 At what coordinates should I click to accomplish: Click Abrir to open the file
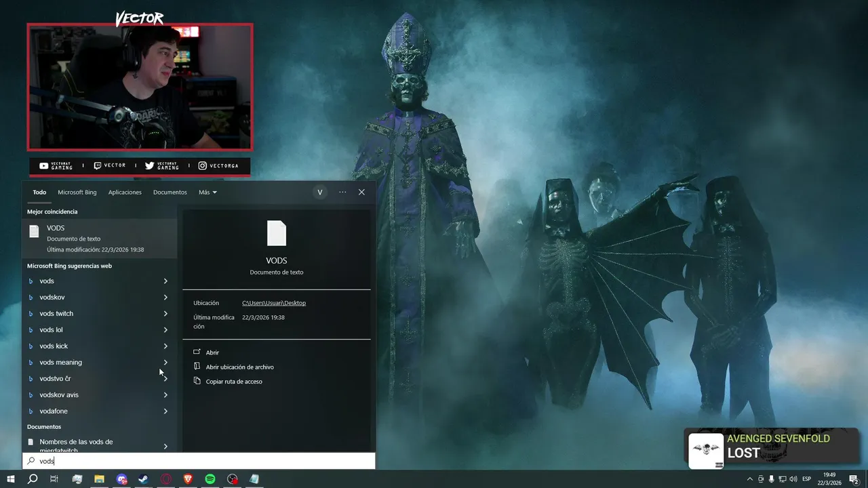tap(212, 352)
